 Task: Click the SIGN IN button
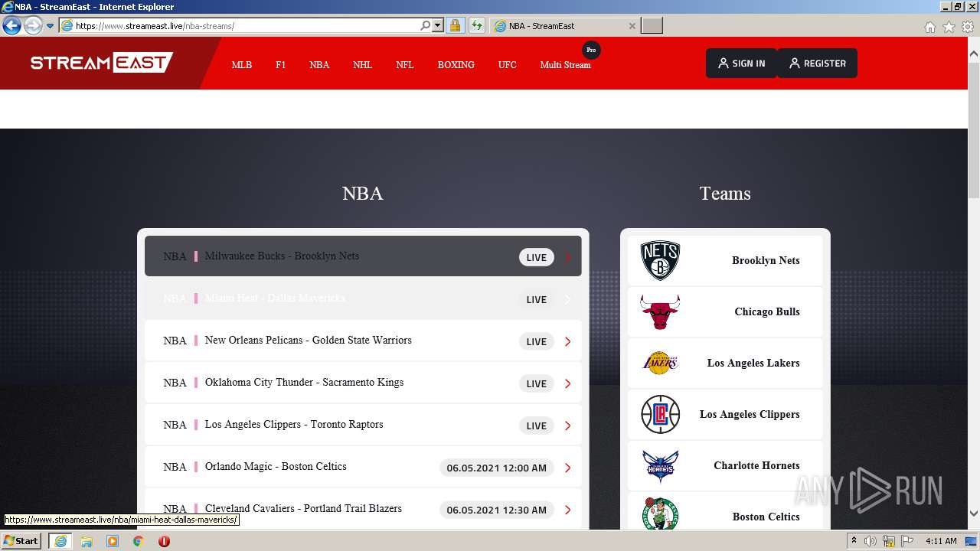(x=741, y=64)
